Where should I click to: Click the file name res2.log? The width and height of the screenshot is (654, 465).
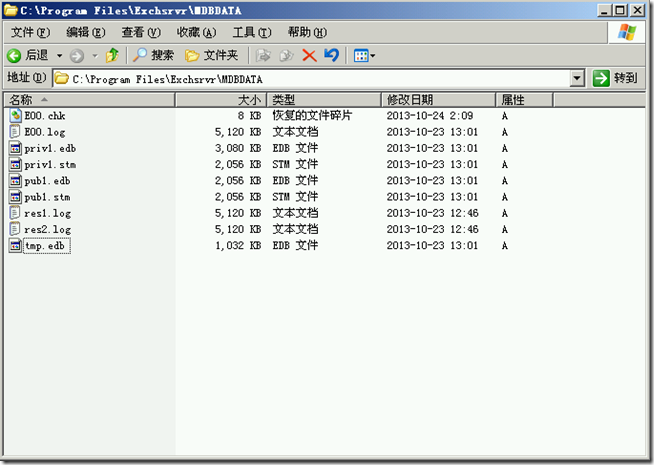48,230
